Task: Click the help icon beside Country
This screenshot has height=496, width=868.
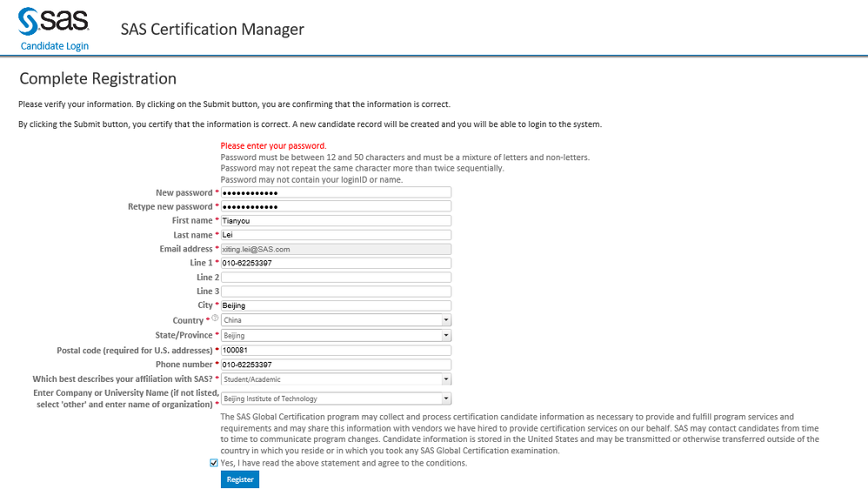Action: (215, 318)
